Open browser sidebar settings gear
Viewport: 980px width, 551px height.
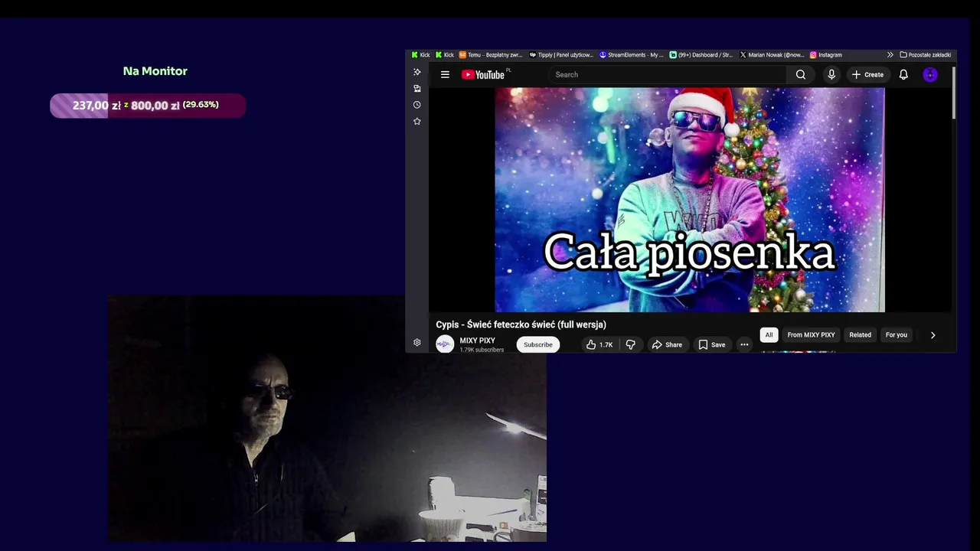(x=417, y=342)
